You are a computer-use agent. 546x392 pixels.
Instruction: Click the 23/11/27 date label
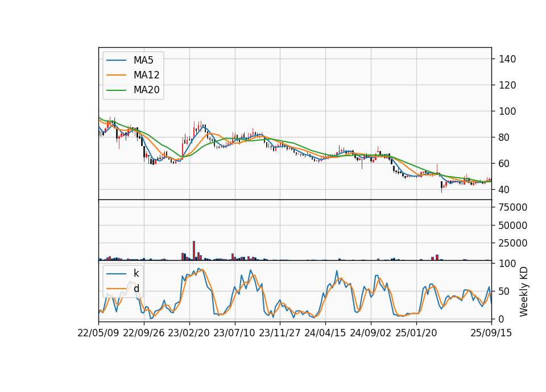pyautogui.click(x=280, y=333)
